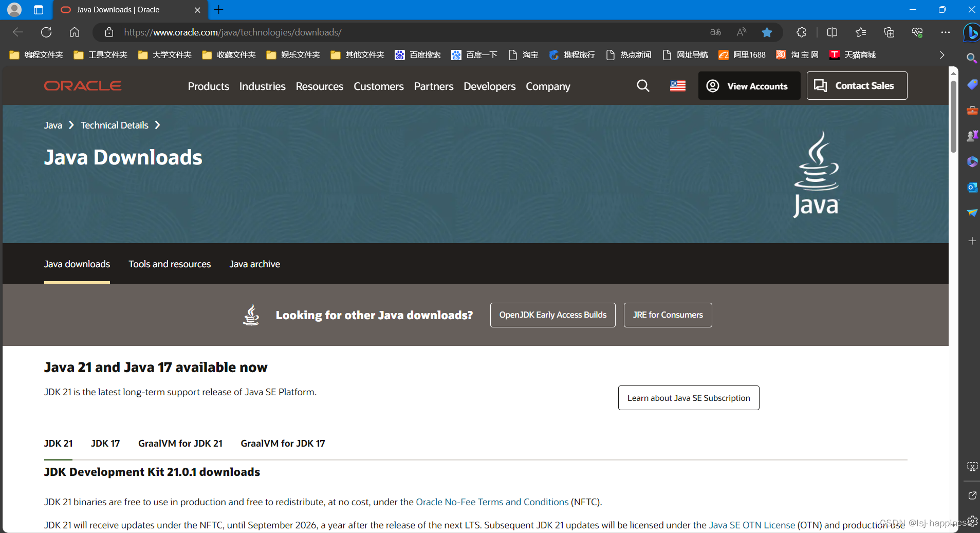Activate read aloud icon in address bar
The height and width of the screenshot is (533, 980).
741,32
